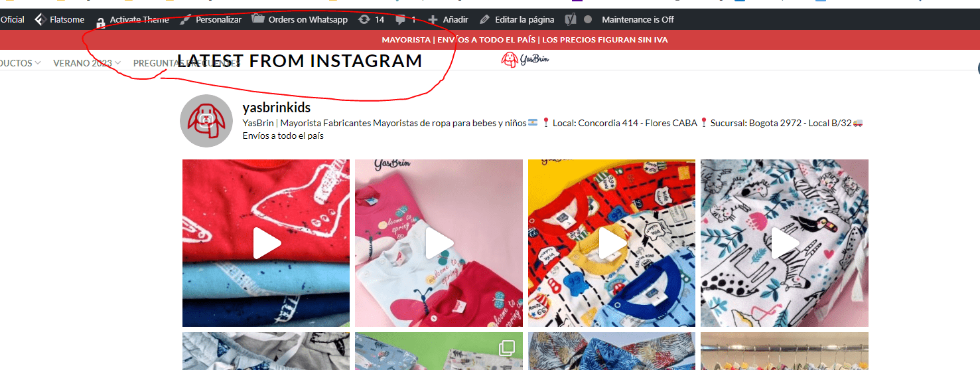This screenshot has height=370, width=980.
Task: Click the Editar la página pencil icon
Action: [x=485, y=20]
